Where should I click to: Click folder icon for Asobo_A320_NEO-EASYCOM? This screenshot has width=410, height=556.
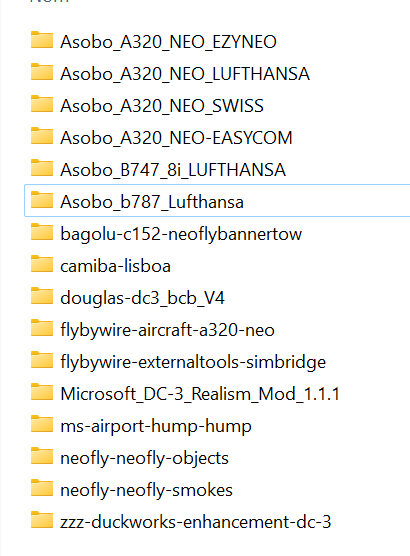(42, 136)
